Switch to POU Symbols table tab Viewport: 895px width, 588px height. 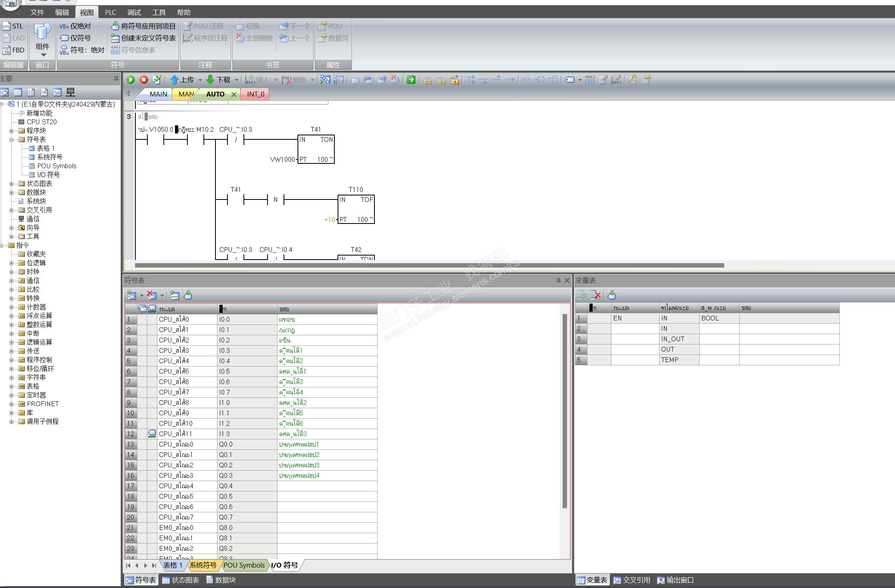point(244,565)
